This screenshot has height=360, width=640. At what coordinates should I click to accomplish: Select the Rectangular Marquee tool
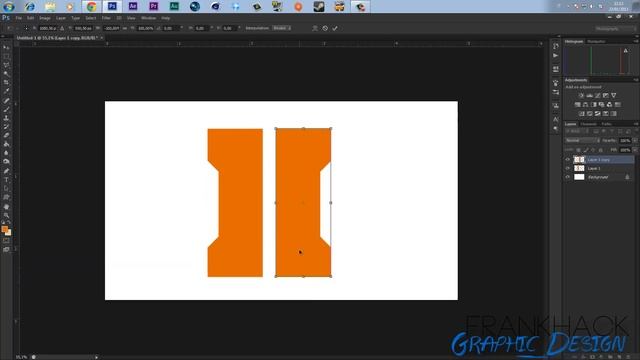pos(6,56)
